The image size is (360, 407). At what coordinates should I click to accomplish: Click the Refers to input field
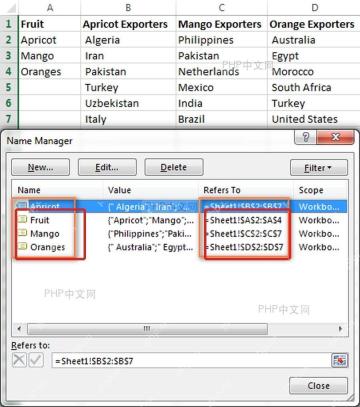click(191, 361)
